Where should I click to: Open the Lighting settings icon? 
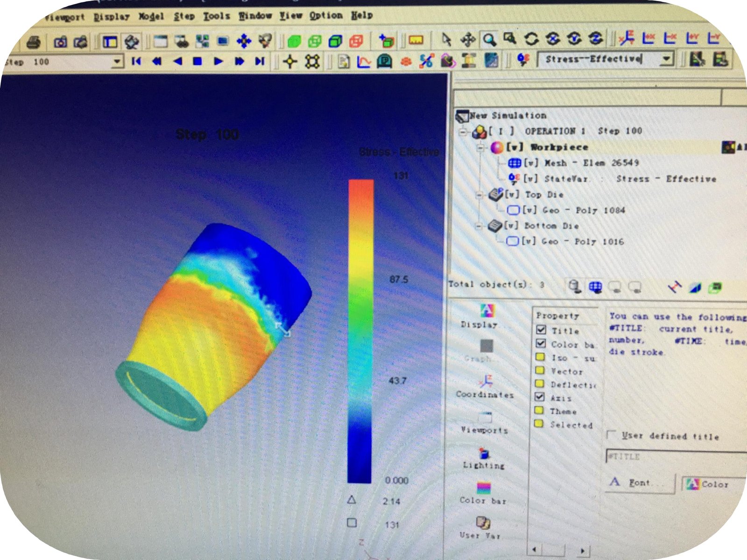[484, 453]
